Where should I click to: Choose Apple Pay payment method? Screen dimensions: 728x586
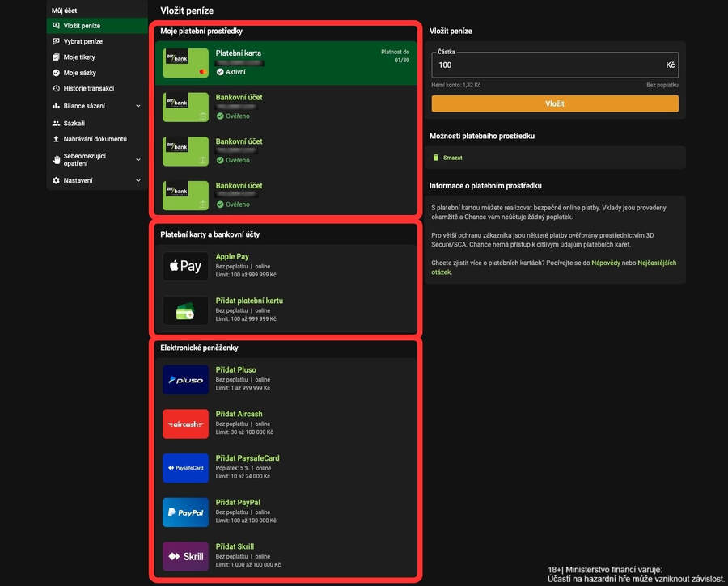pyautogui.click(x=286, y=266)
